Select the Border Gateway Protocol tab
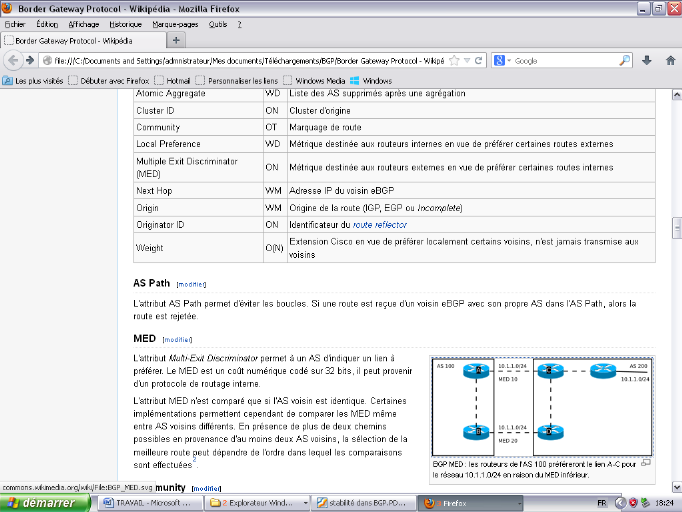 pos(80,41)
